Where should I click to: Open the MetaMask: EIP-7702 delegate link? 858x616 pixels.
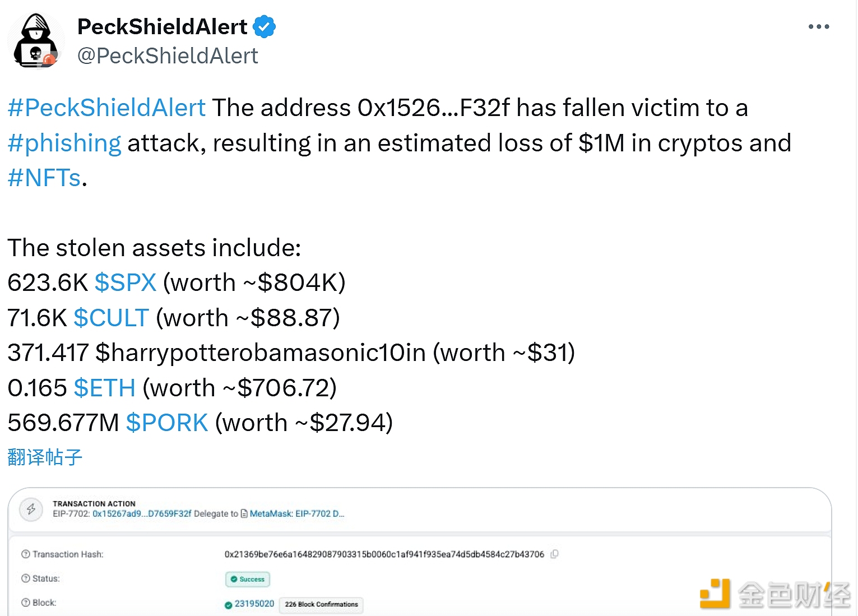pos(296,513)
